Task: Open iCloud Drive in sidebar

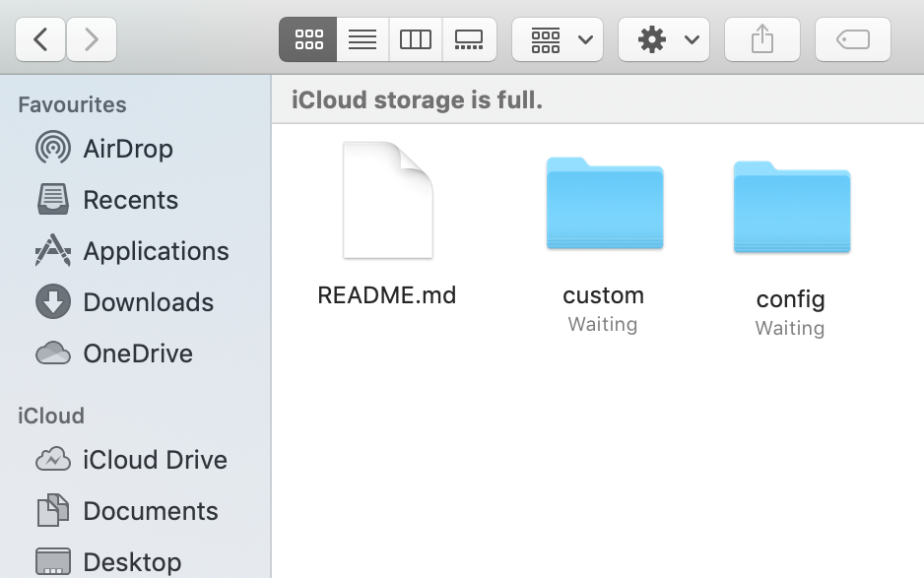Action: tap(155, 460)
